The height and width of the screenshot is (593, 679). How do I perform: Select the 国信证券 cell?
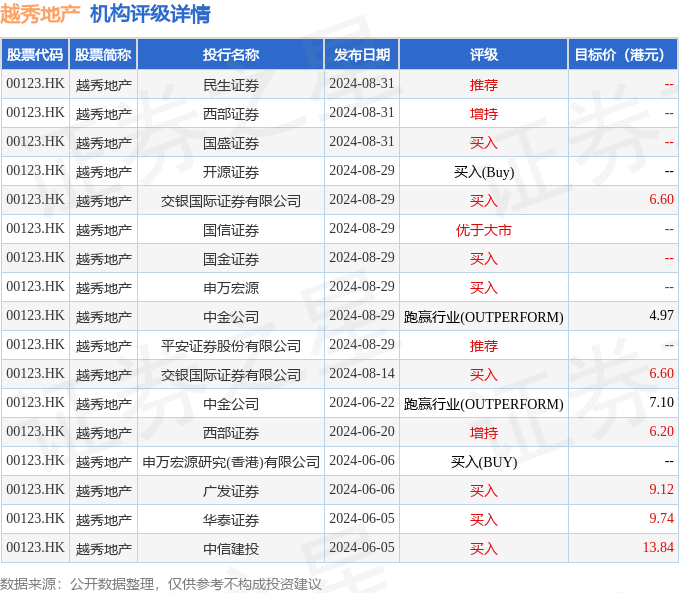tap(231, 230)
